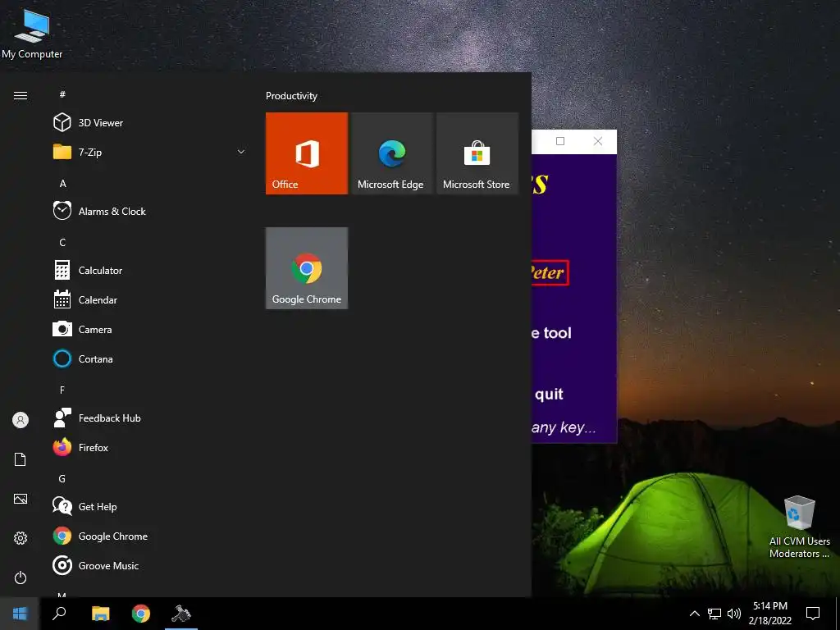Open Documents from Start sidebar
840x630 pixels.
[x=21, y=459]
